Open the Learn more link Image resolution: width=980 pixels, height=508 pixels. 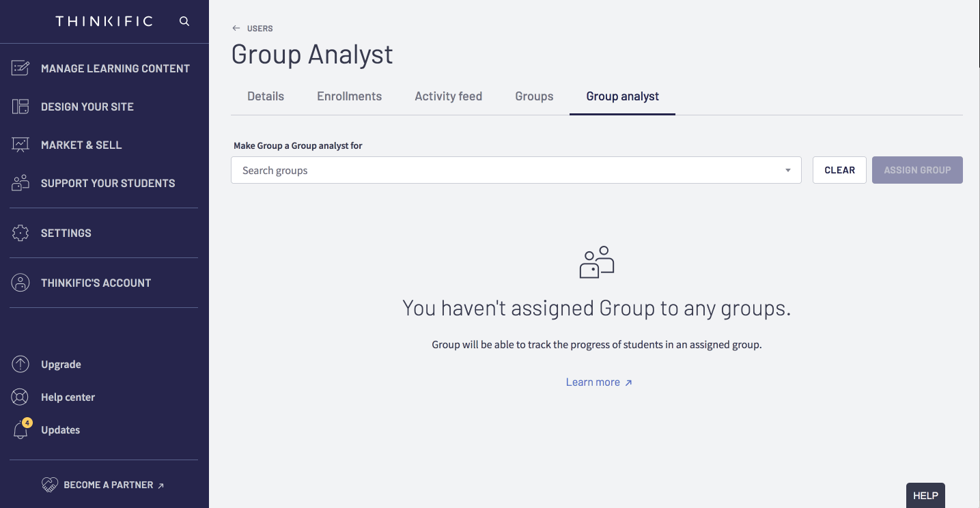coord(593,382)
